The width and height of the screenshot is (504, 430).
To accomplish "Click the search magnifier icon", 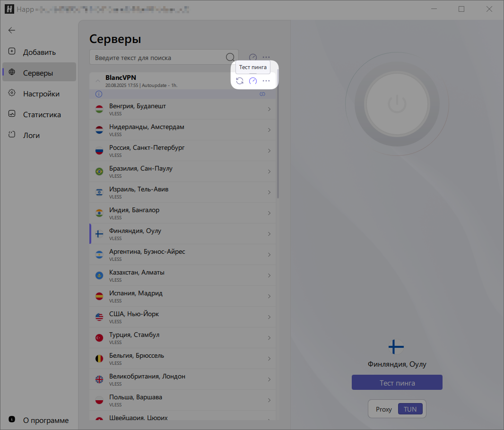I will point(230,57).
